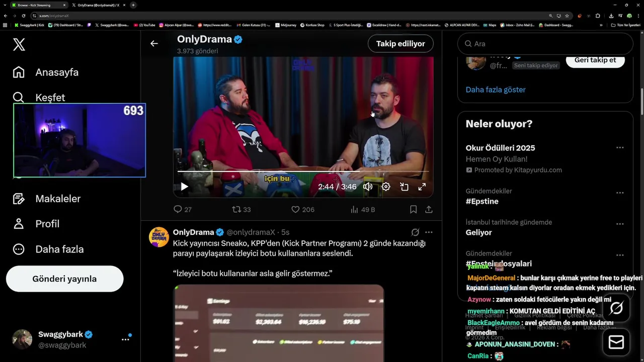Share the video post
The image size is (644, 362).
click(x=429, y=209)
